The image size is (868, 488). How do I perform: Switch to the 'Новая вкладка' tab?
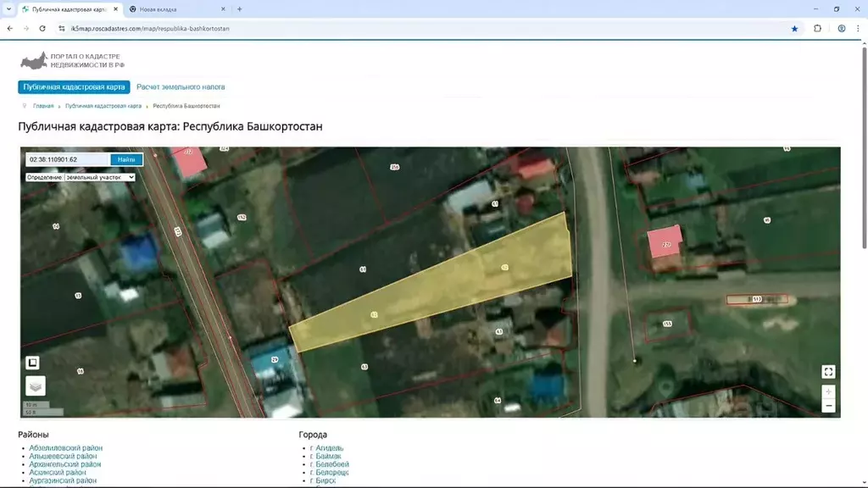tap(178, 9)
